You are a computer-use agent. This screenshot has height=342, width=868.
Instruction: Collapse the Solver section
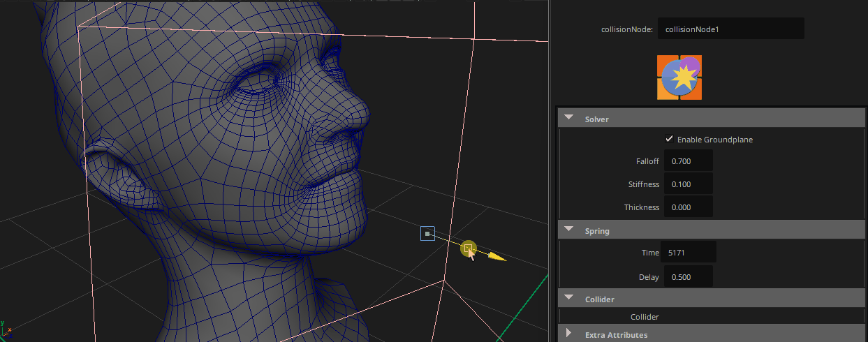pos(569,119)
